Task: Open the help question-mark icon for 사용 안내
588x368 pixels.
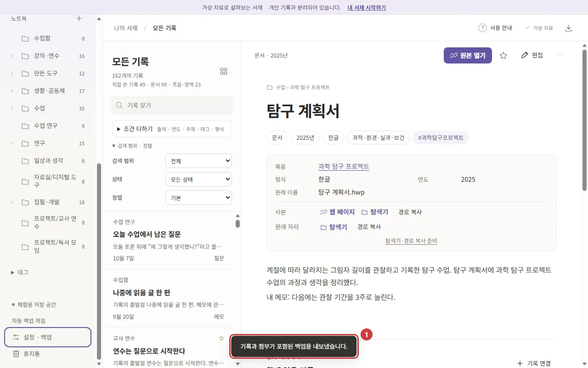Action: click(x=482, y=28)
